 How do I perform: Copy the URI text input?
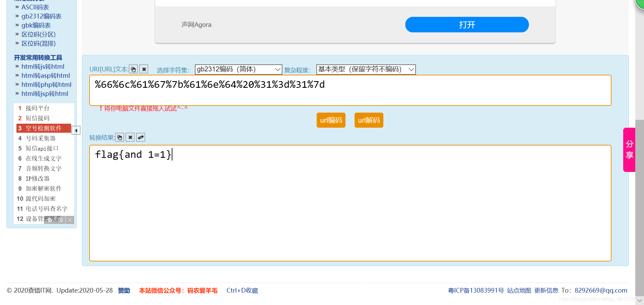pos(133,69)
